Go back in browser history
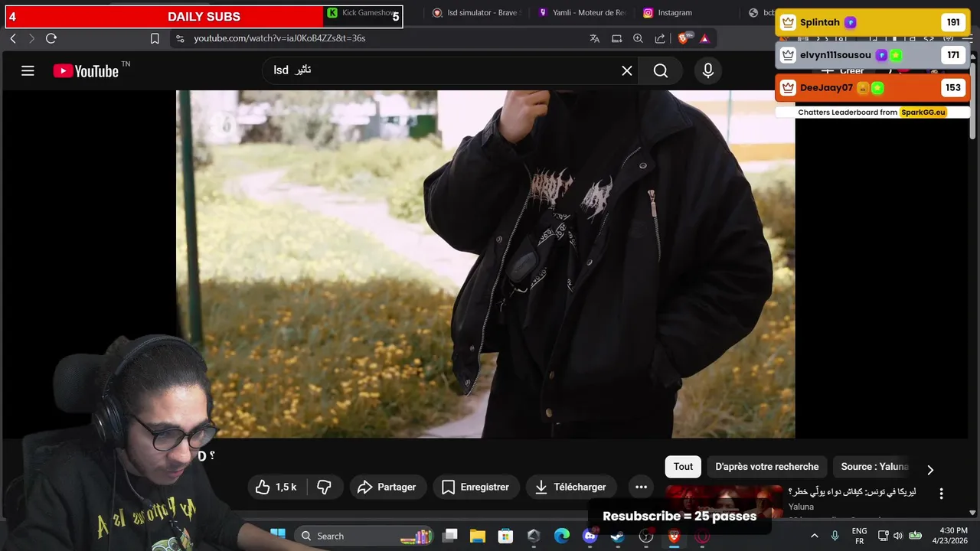This screenshot has height=551, width=980. pyautogui.click(x=13, y=38)
